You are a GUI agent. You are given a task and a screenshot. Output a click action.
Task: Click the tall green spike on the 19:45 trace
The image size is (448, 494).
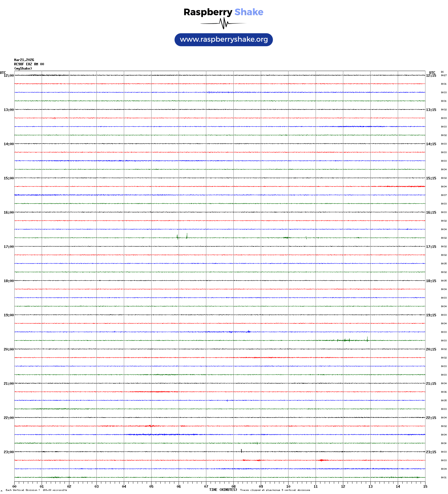(x=367, y=339)
